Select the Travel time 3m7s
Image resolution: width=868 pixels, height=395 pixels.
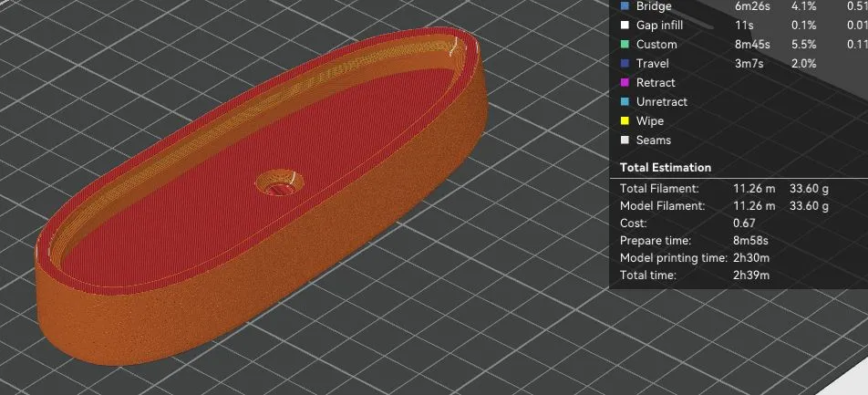[749, 64]
